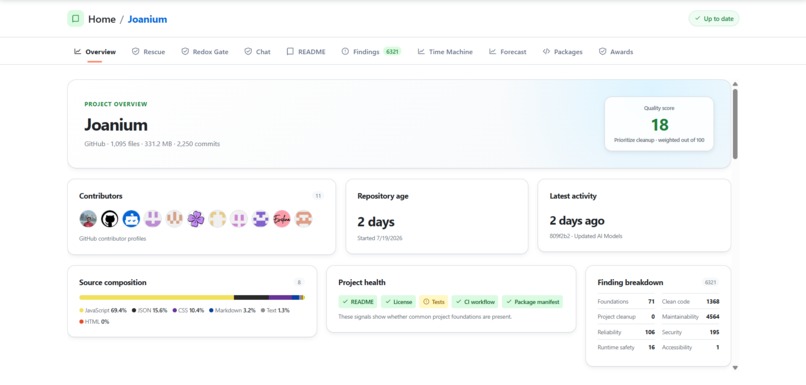Viewport: 806px width, 385px height.
Task: Click the Project cleanup 0 finding row
Action: tap(626, 317)
